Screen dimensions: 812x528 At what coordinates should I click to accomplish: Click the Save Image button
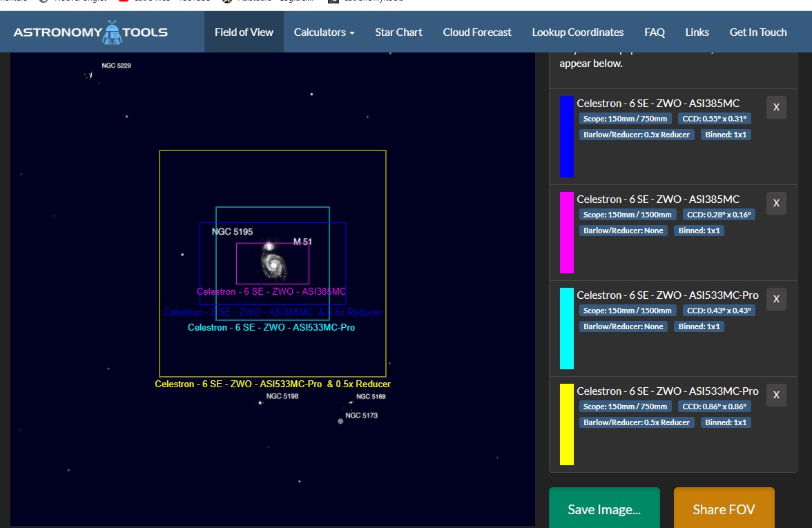click(x=604, y=509)
